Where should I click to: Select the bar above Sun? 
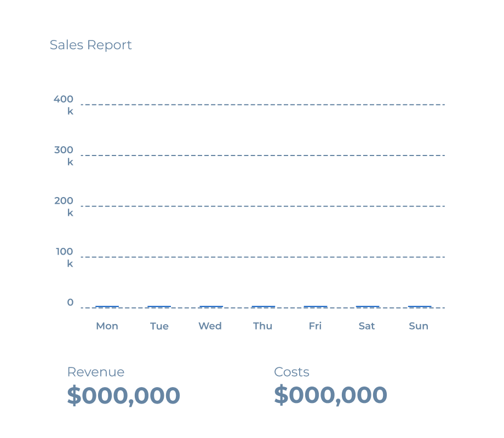tap(420, 307)
